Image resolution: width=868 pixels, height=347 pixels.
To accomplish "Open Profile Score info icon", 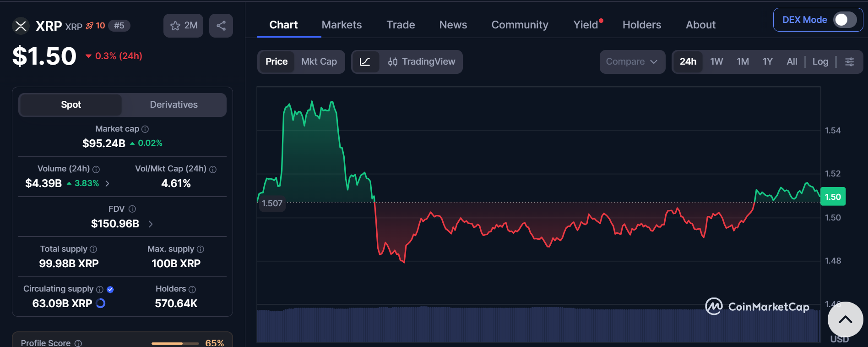I will 78,343.
